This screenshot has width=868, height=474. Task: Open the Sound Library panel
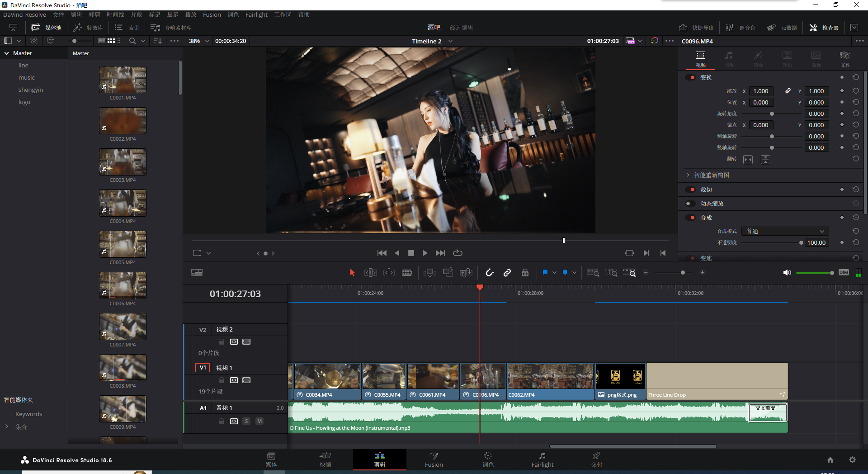171,28
